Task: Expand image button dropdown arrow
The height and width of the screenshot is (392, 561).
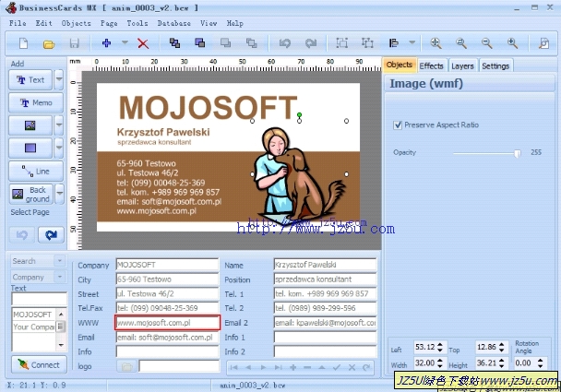Action: coord(59,125)
